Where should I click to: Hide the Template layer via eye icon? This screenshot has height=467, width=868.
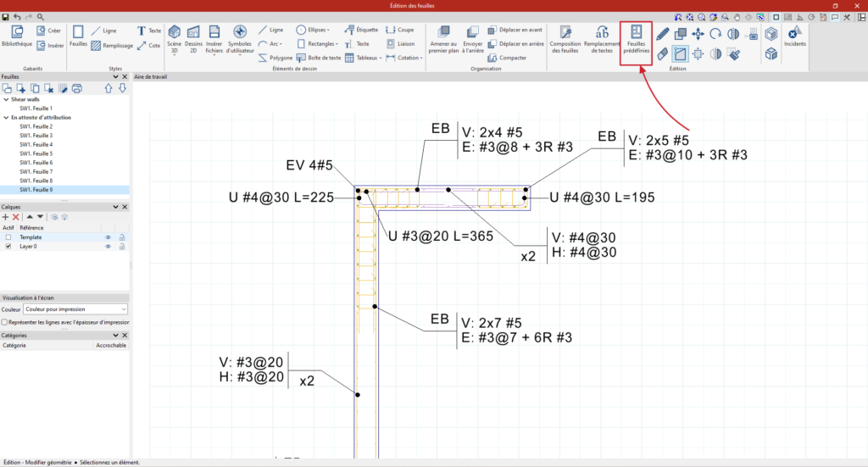pos(108,237)
